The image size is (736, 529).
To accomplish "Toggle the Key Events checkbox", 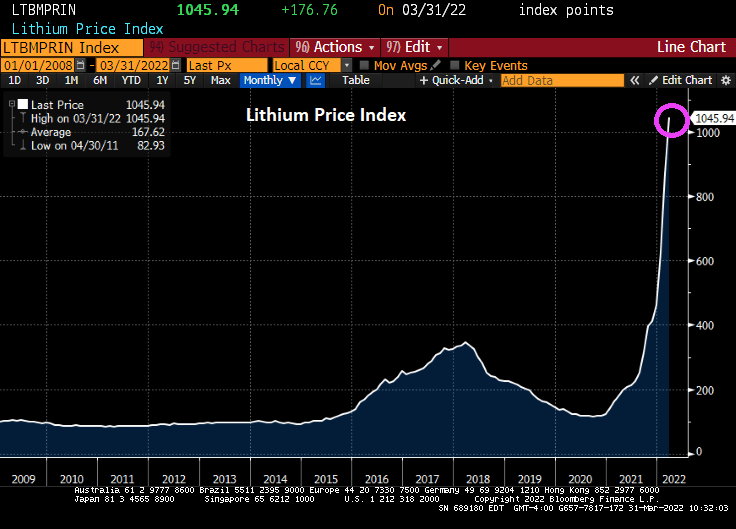I will [454, 65].
